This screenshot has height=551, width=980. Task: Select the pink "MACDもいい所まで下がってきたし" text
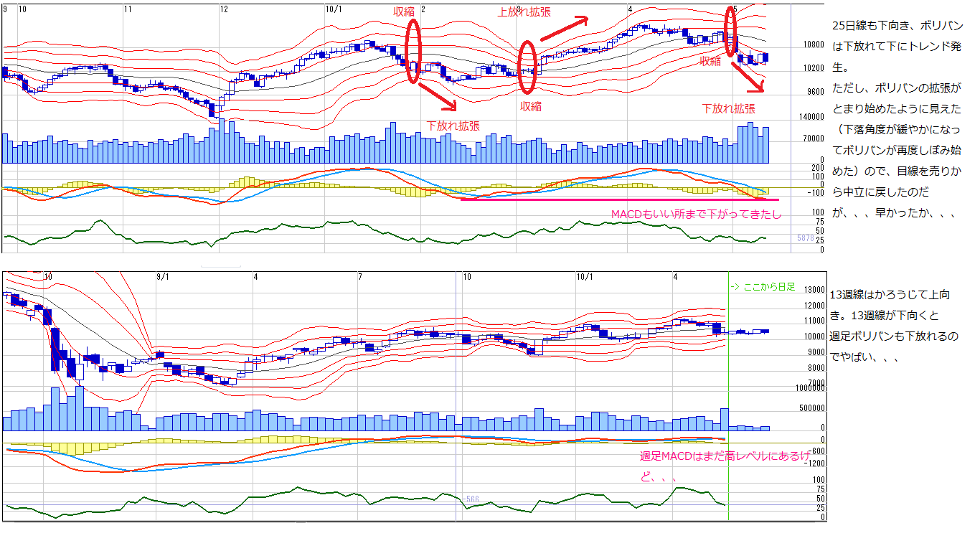695,214
